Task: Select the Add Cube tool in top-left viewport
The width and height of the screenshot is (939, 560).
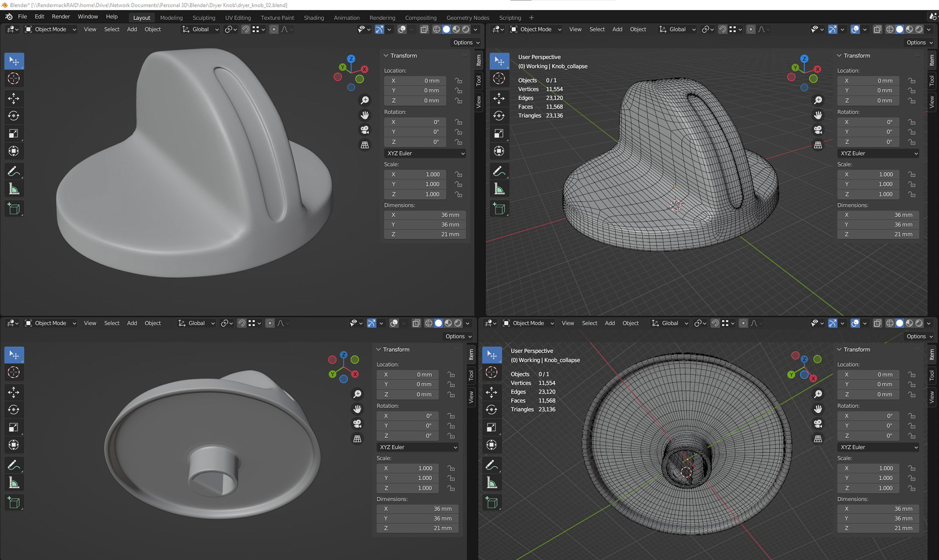Action: (x=14, y=209)
